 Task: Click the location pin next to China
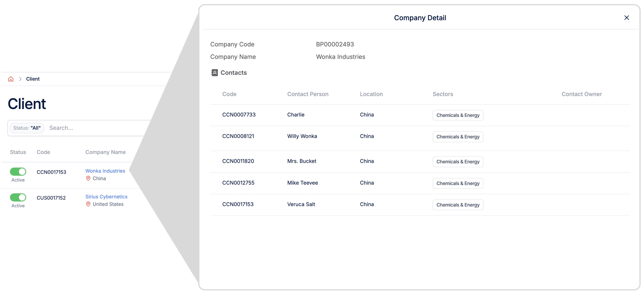tap(88, 178)
